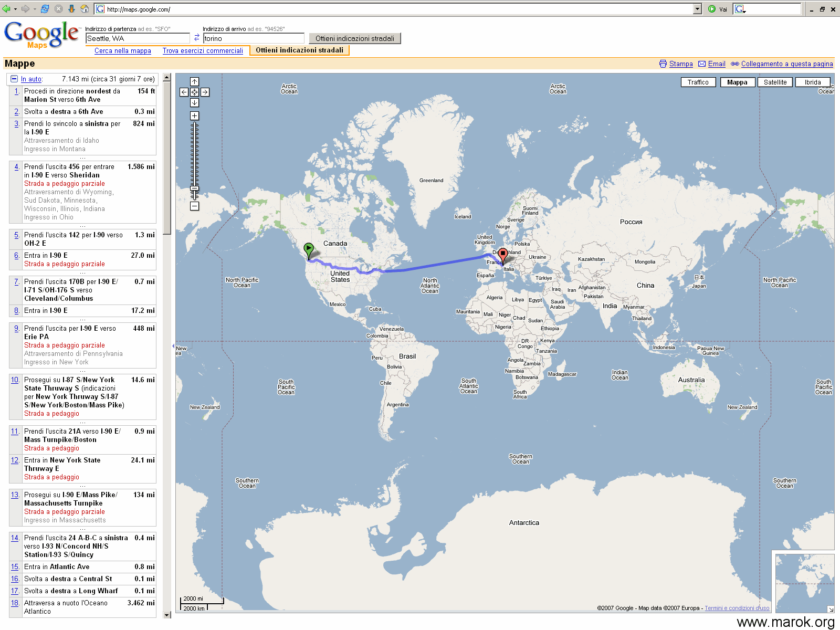
Task: Zoom in with the plus button
Action: pyautogui.click(x=194, y=116)
